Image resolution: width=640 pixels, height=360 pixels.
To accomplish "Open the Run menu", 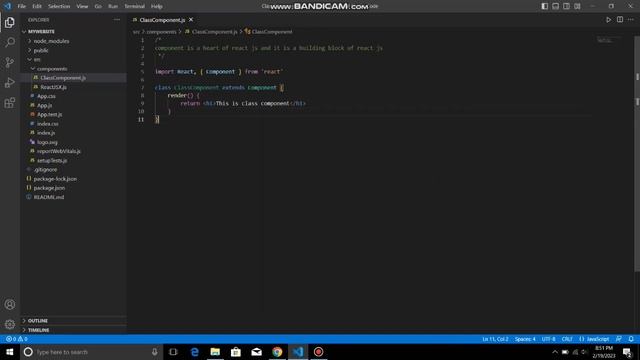I will 113,6.
